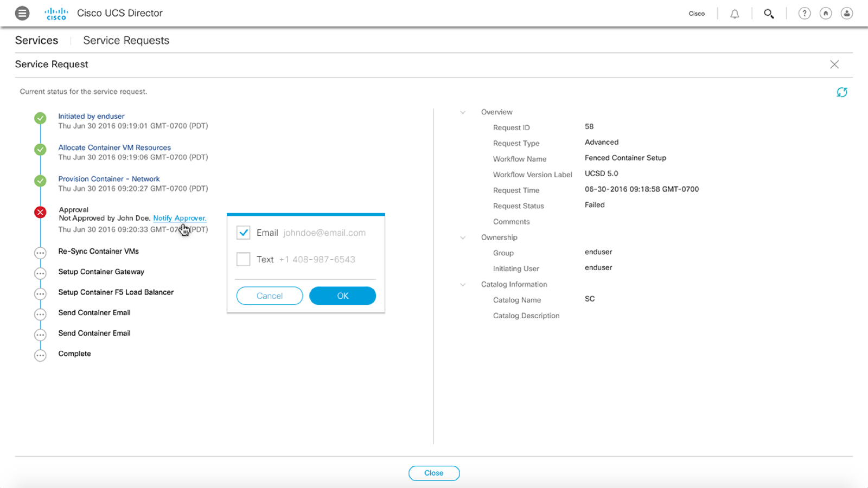The width and height of the screenshot is (868, 488).
Task: Click the Comments field label
Action: (512, 222)
